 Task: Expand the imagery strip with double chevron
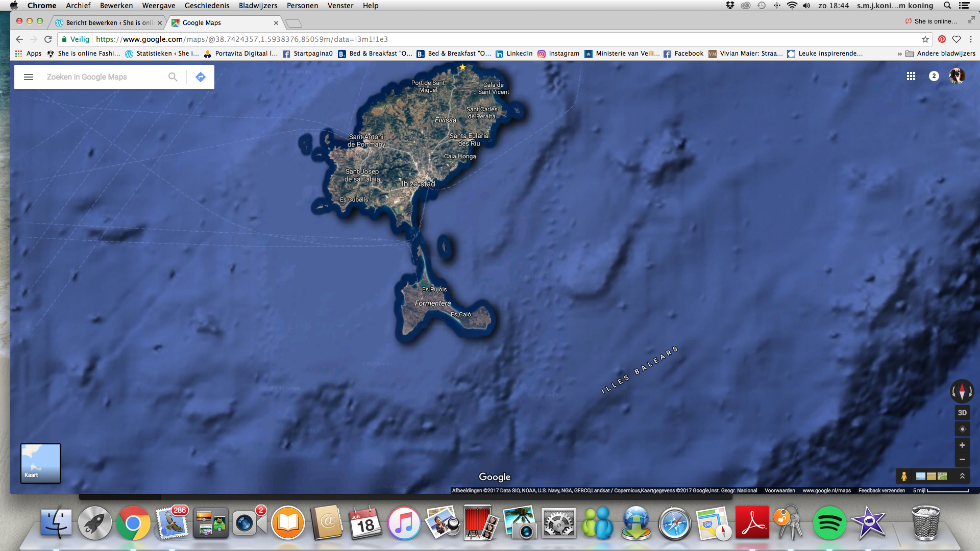(962, 476)
